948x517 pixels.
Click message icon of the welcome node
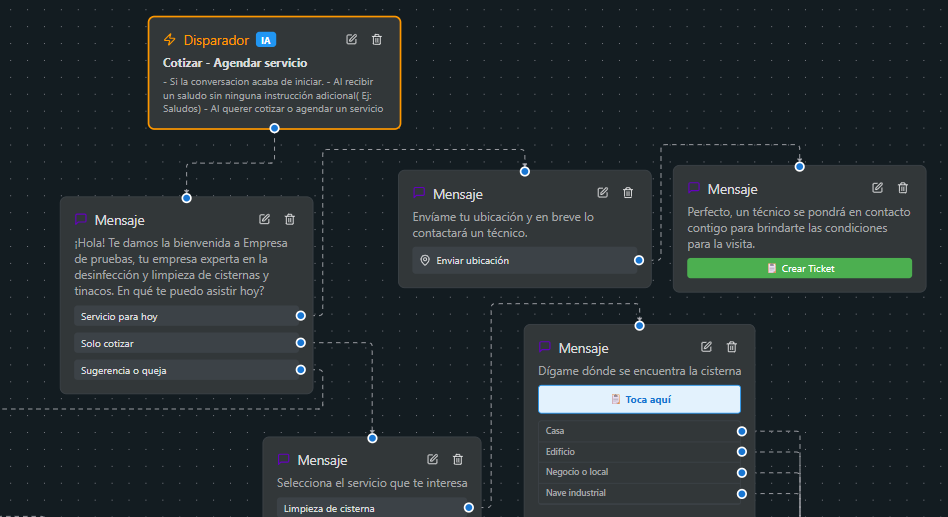pyautogui.click(x=80, y=219)
